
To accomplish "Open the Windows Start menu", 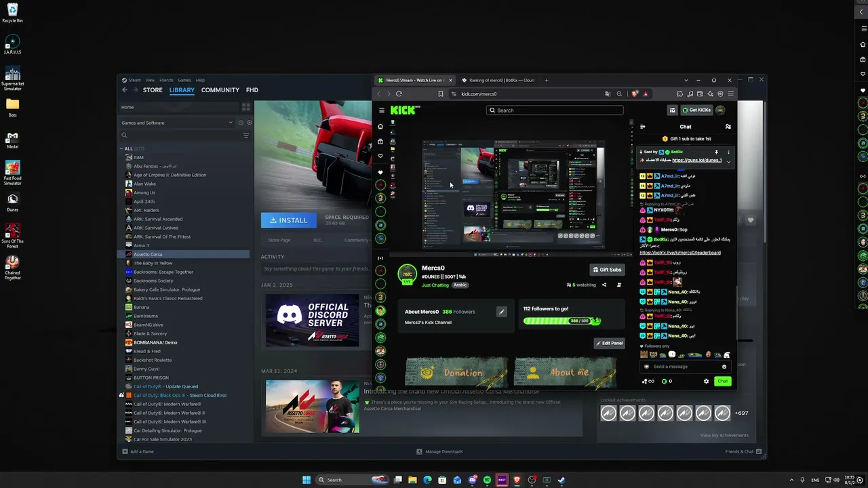I will tap(307, 480).
